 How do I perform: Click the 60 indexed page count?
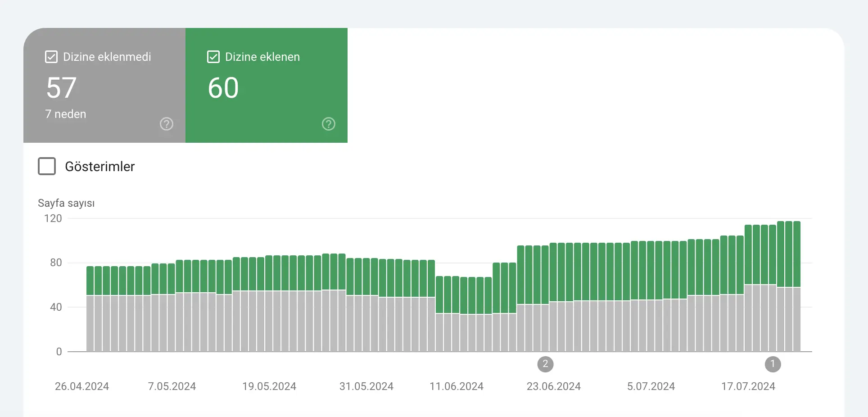(223, 87)
